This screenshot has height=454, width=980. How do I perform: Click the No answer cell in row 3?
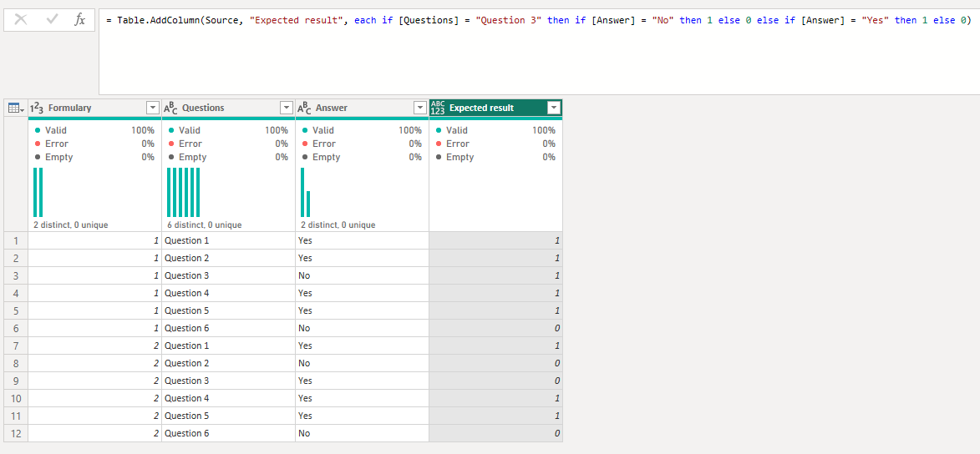(362, 275)
